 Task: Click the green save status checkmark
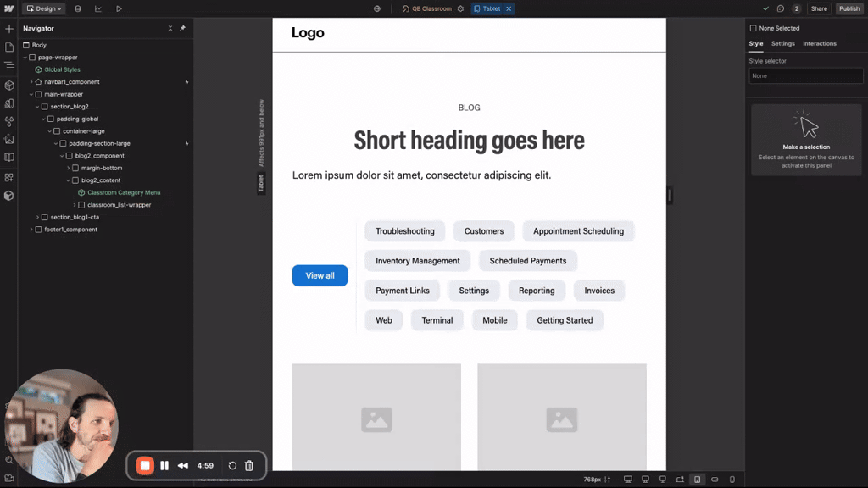coord(765,8)
